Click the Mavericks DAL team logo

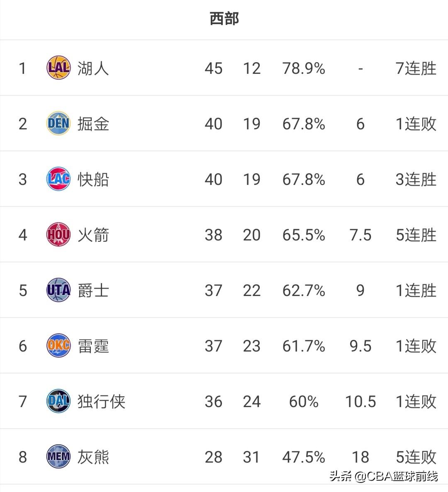click(58, 401)
